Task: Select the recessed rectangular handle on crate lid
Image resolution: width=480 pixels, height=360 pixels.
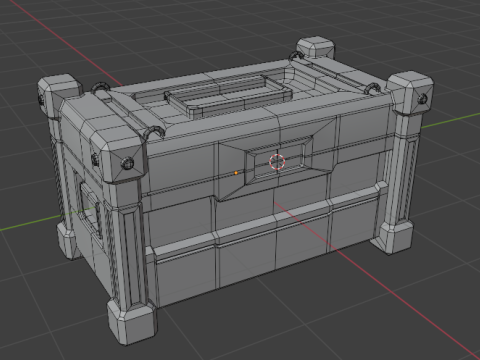Action: tap(227, 96)
